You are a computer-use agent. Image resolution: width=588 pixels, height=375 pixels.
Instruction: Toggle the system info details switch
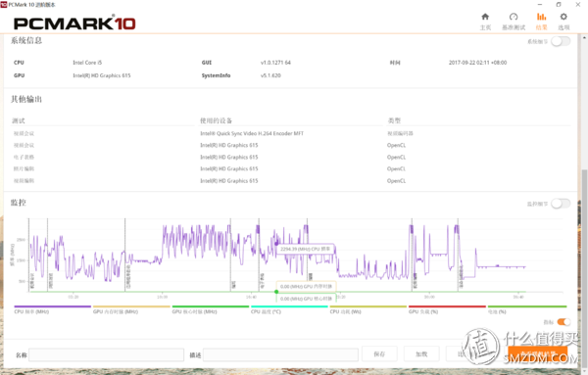561,41
